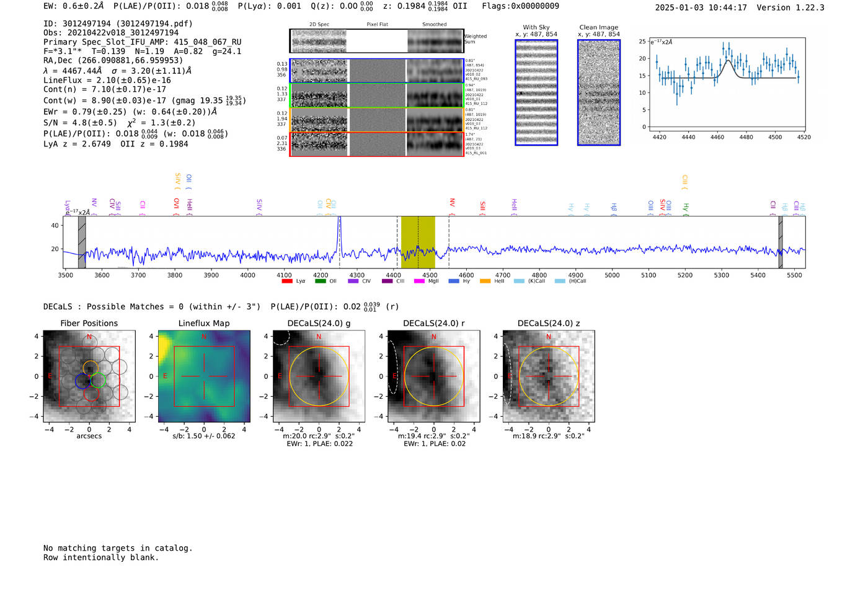
Task: Click the yellow aperture circle in DECaLS g
Action: [319, 376]
